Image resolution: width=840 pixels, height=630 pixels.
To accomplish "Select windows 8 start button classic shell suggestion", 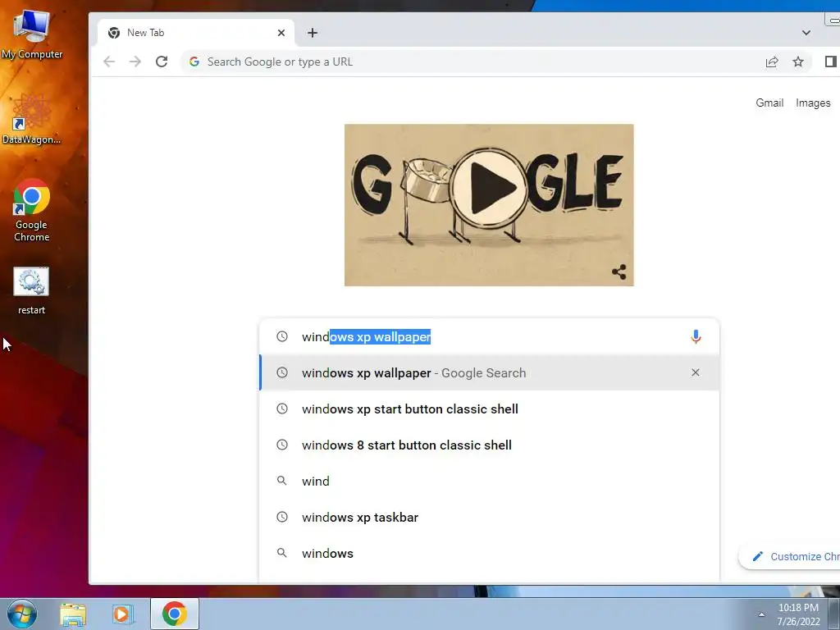I will pyautogui.click(x=489, y=445).
